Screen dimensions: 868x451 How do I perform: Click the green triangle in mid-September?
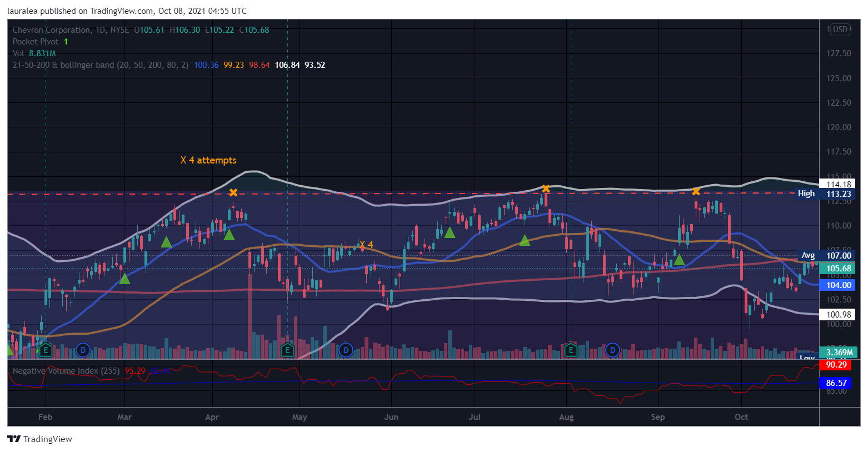[679, 260]
